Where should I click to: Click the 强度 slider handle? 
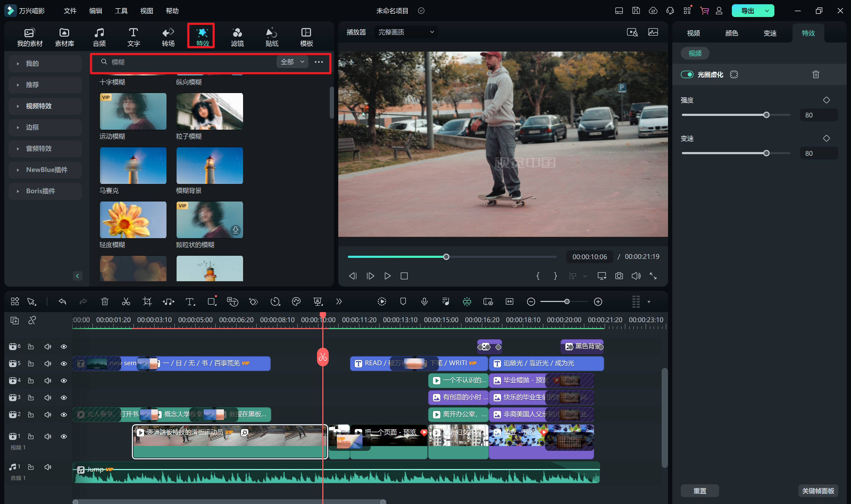766,115
